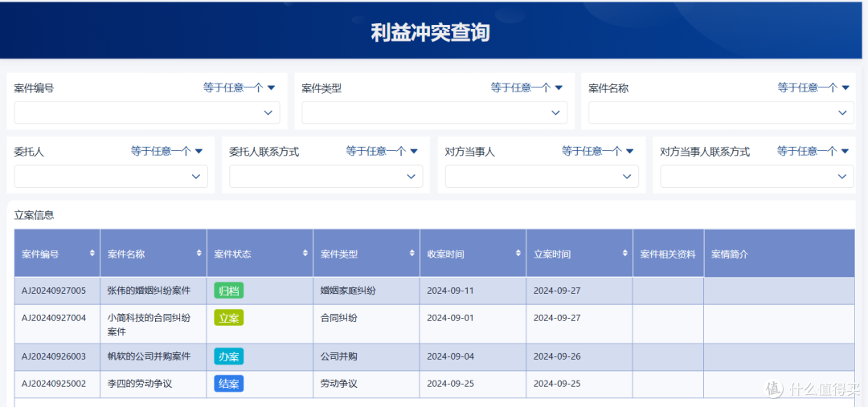Change 等于任意一个 condition for 对方当事人

point(598,151)
